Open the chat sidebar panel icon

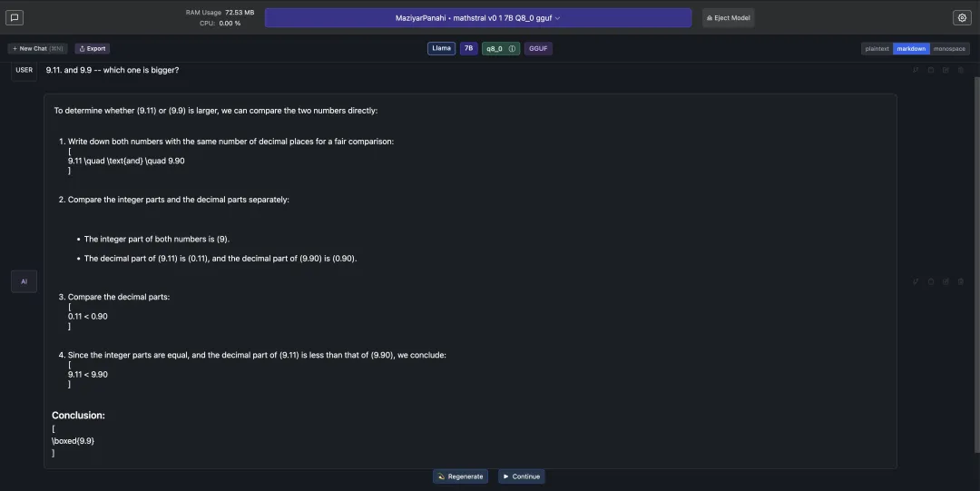[15, 17]
